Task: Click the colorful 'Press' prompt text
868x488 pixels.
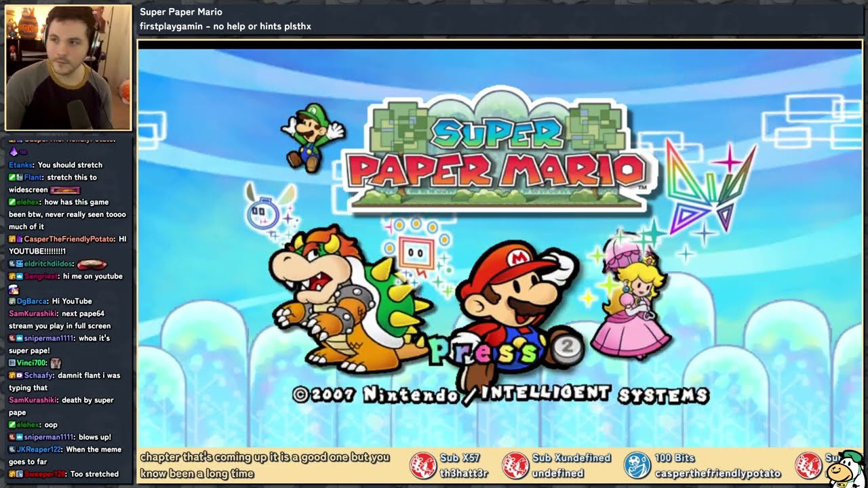Action: point(485,349)
